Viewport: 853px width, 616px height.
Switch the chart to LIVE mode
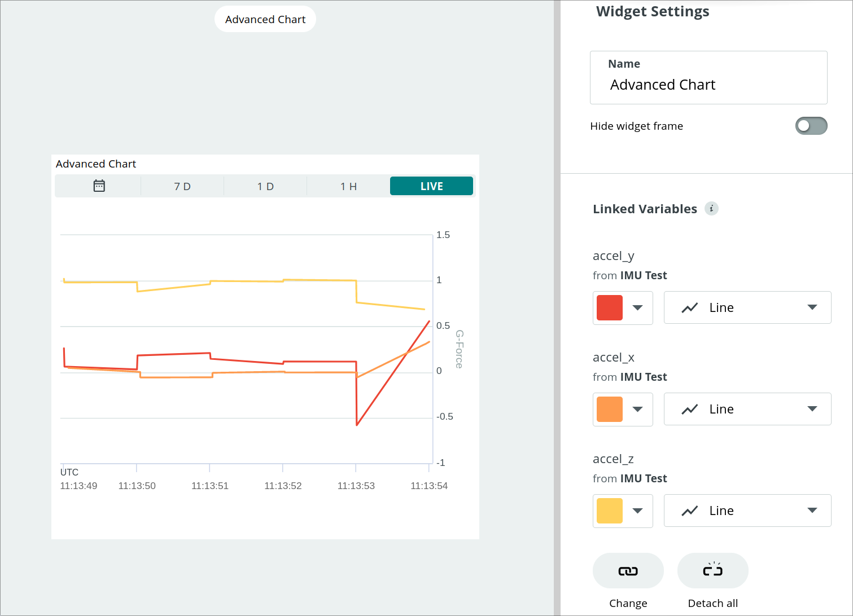(431, 186)
